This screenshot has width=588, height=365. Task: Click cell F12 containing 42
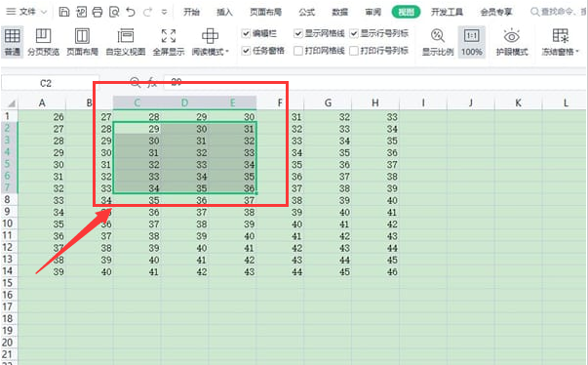(x=280, y=248)
